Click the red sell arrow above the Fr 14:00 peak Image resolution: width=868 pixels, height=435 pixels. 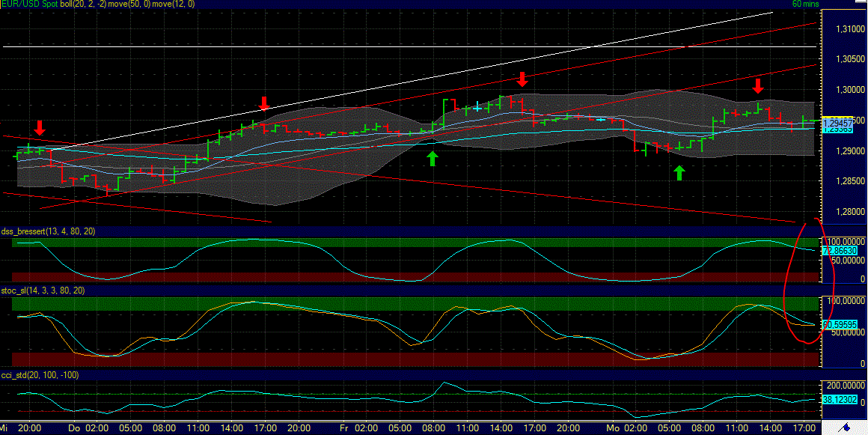point(522,79)
